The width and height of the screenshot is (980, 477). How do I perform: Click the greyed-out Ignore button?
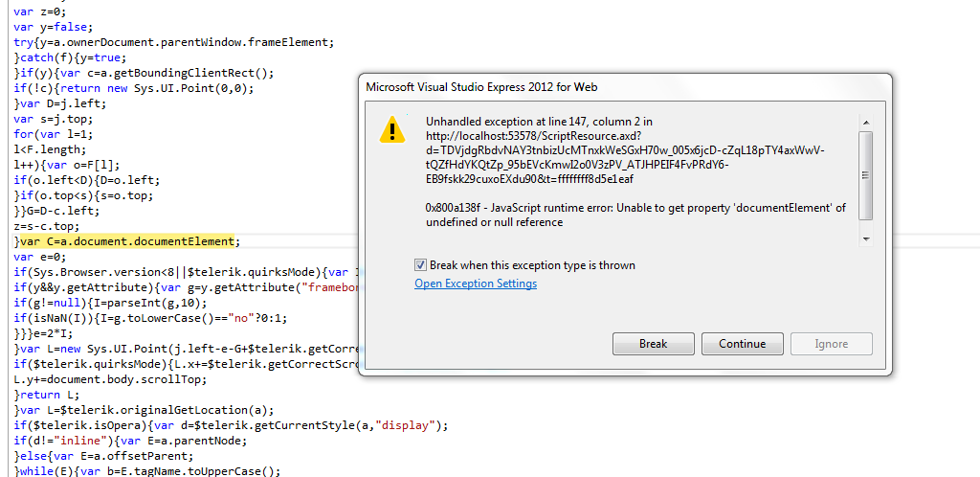pos(831,344)
